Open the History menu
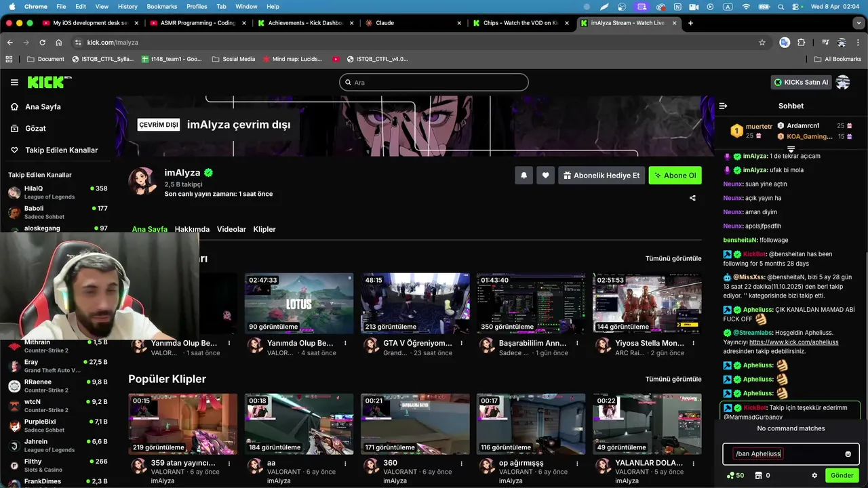 click(x=127, y=7)
